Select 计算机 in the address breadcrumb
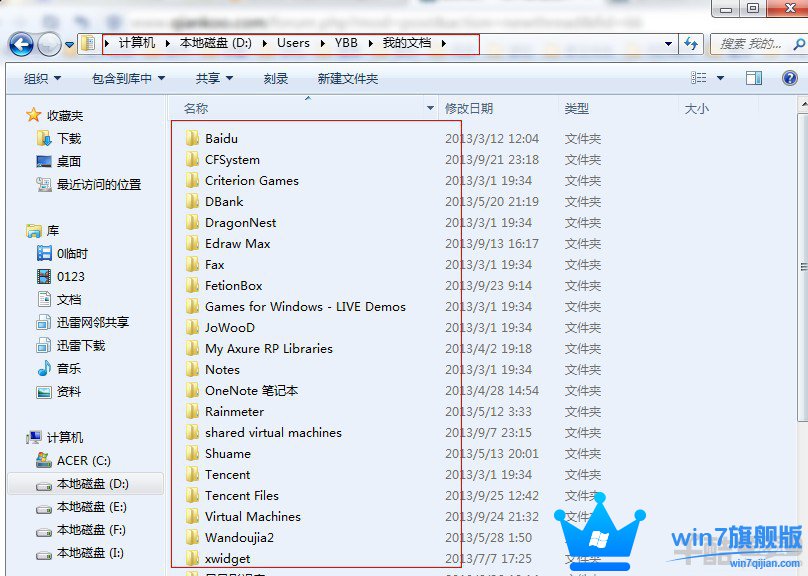This screenshot has height=576, width=808. pos(137,43)
